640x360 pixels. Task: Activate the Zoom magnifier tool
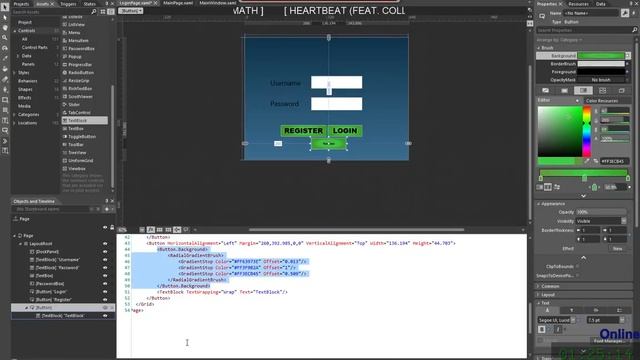coord(5,38)
